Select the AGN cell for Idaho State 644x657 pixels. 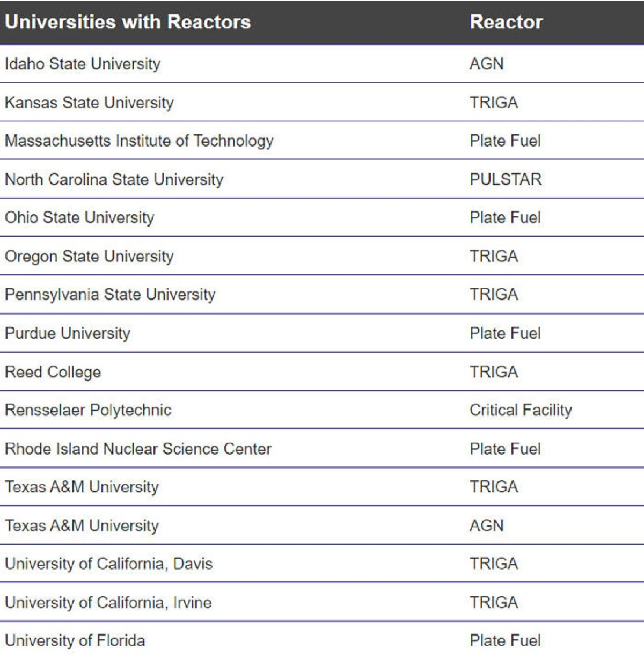(x=487, y=64)
